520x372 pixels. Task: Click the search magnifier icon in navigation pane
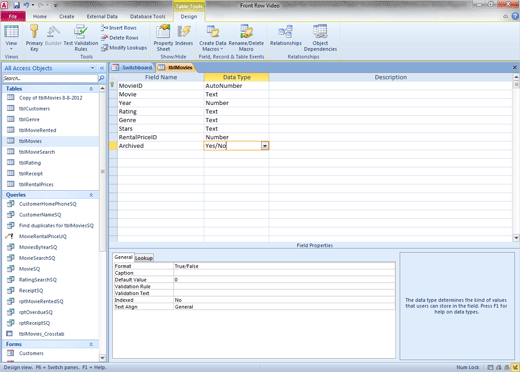pyautogui.click(x=101, y=78)
